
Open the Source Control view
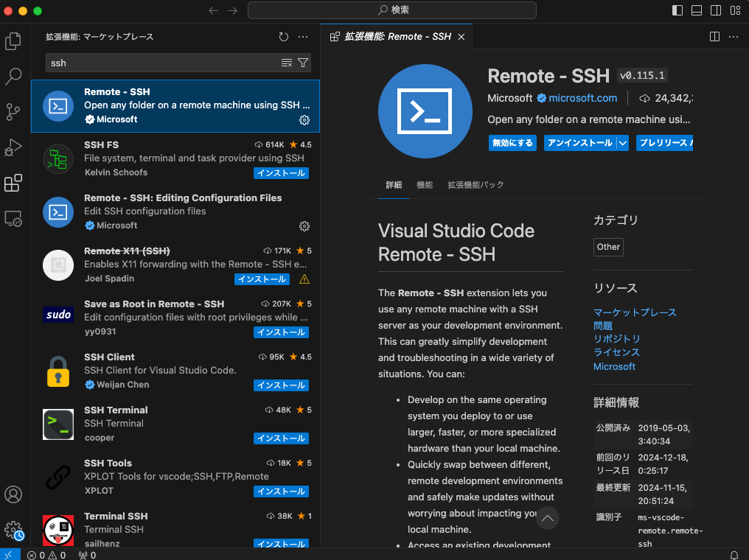click(13, 112)
